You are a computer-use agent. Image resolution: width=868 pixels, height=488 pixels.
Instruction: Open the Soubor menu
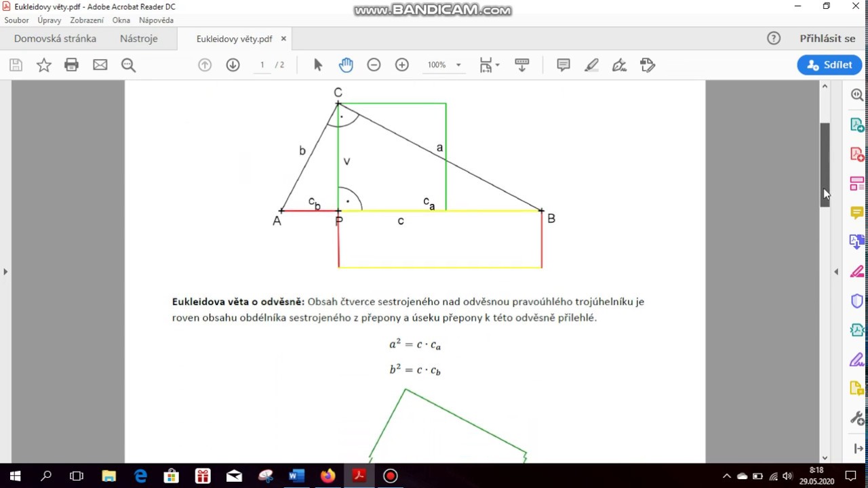pos(17,20)
